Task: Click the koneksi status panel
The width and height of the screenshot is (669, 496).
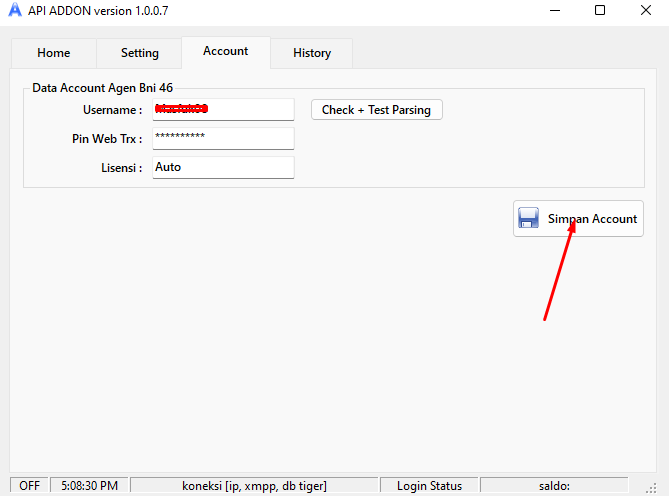Action: click(254, 486)
